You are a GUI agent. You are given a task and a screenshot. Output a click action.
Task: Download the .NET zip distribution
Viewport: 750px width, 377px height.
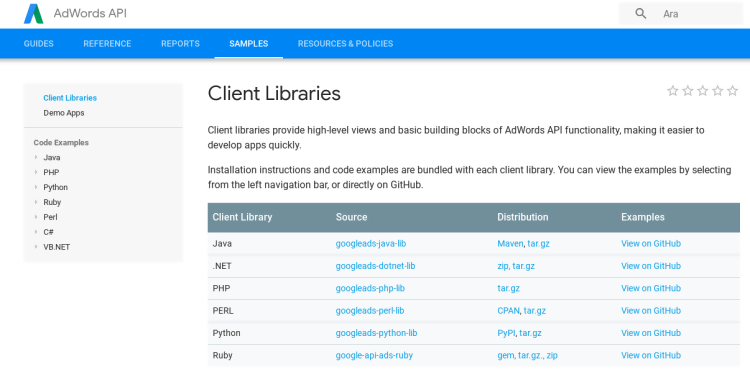pyautogui.click(x=503, y=266)
